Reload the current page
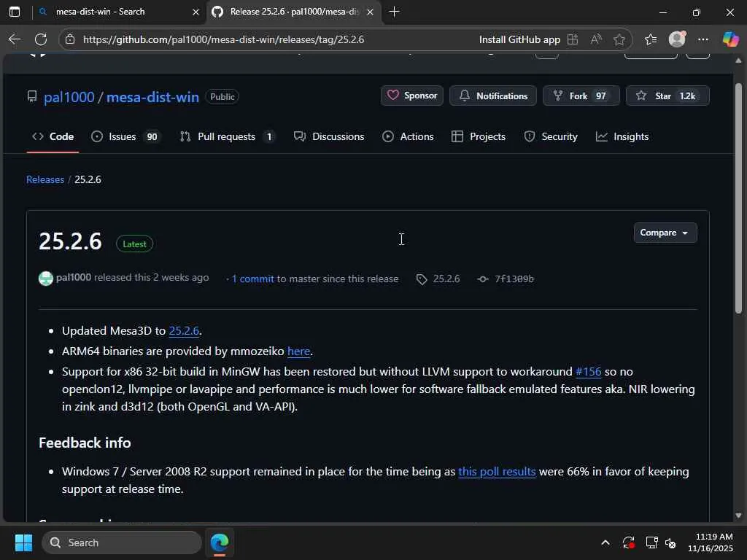This screenshot has width=747, height=560. point(41,39)
